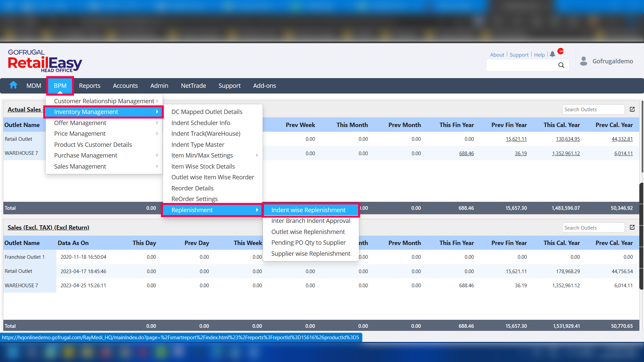
Task: Click the RetailEasy Head Office logo
Action: coord(45,61)
